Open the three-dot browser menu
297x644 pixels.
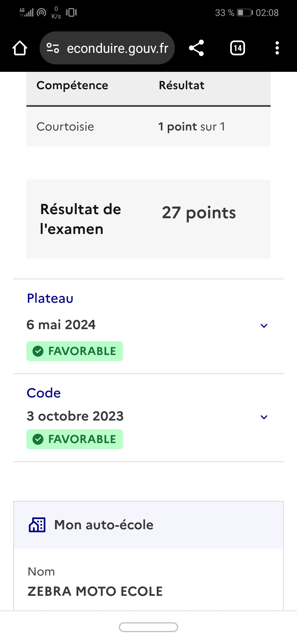point(277,48)
